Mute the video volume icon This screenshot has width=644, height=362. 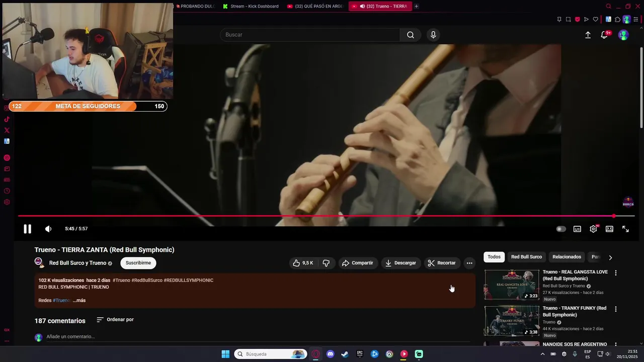[x=48, y=229]
